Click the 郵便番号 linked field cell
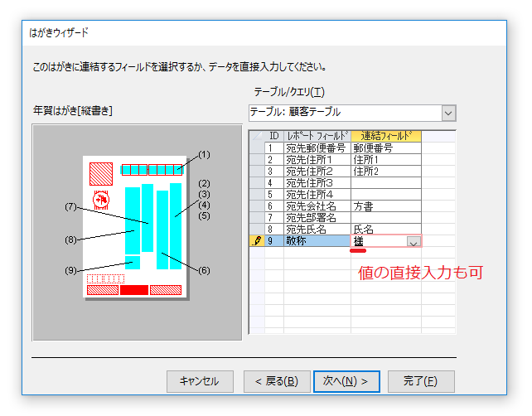The height and width of the screenshot is (416, 532). pos(386,148)
